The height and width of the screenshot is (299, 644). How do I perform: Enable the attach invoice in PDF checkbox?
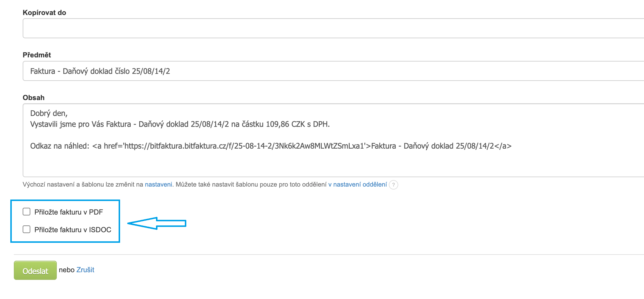pyautogui.click(x=26, y=212)
